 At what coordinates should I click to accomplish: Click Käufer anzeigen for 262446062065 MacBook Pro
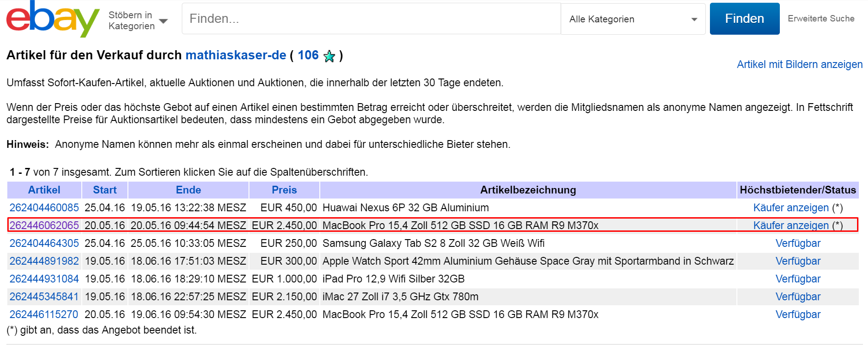pyautogui.click(x=791, y=225)
